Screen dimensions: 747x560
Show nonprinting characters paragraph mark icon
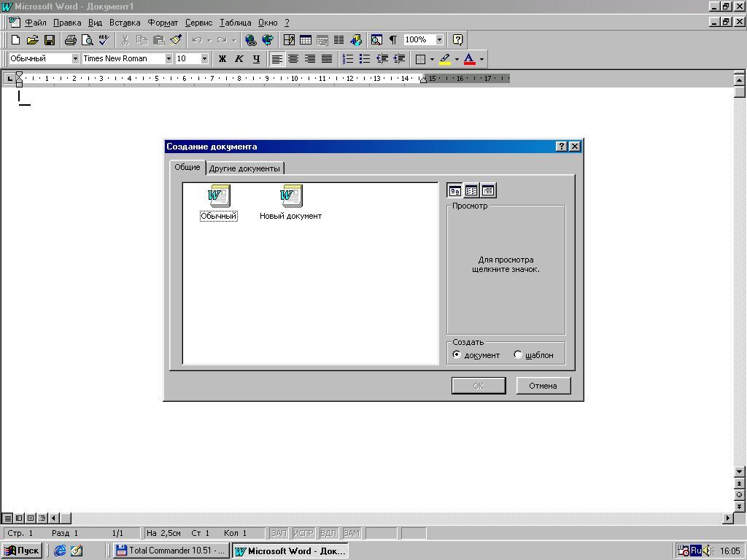(x=393, y=40)
